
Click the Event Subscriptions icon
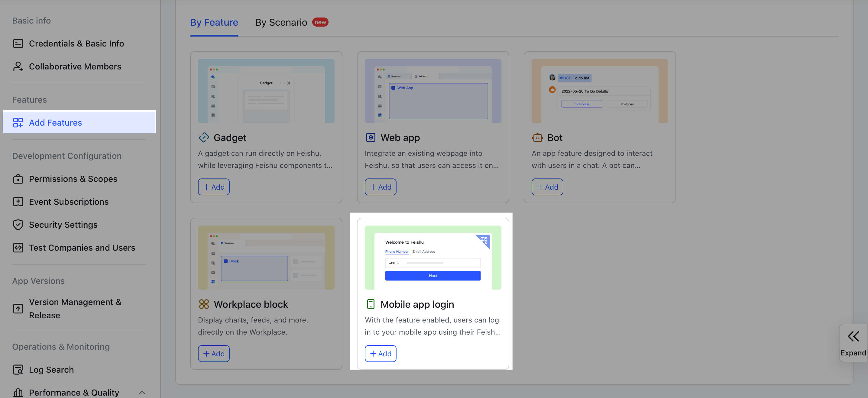coord(18,202)
